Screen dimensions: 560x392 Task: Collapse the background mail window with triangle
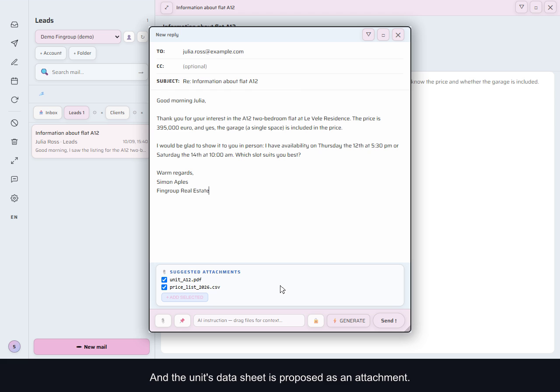521,7
